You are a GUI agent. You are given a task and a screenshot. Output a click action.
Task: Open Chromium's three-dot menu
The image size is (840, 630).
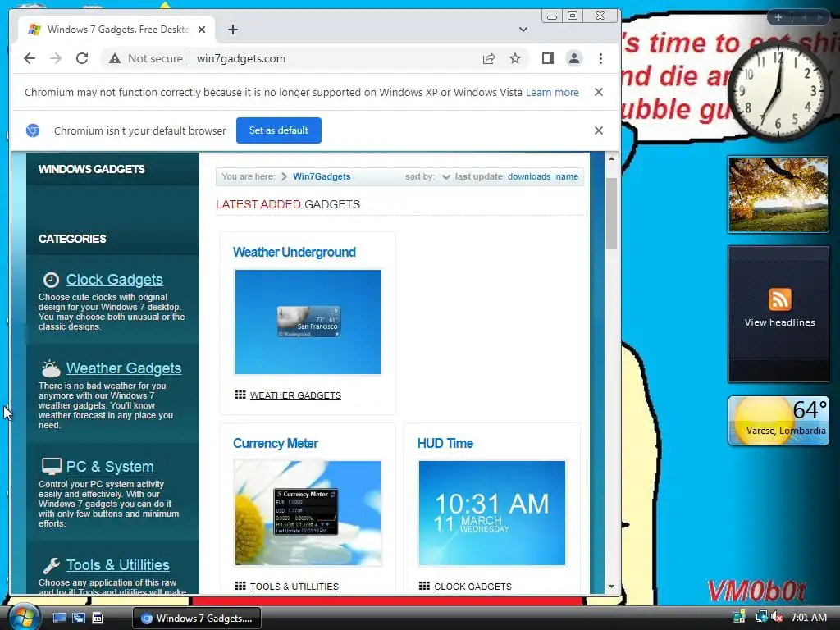pyautogui.click(x=600, y=58)
